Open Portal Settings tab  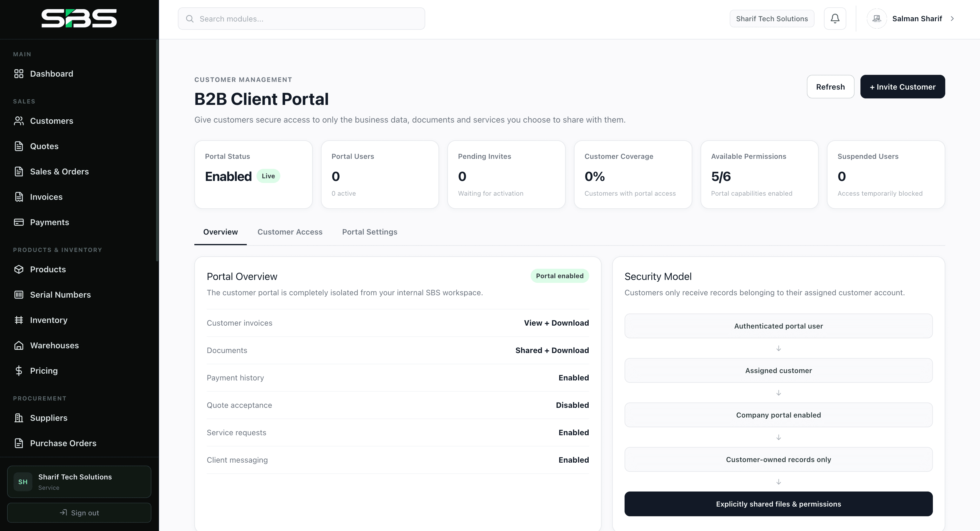[369, 232]
